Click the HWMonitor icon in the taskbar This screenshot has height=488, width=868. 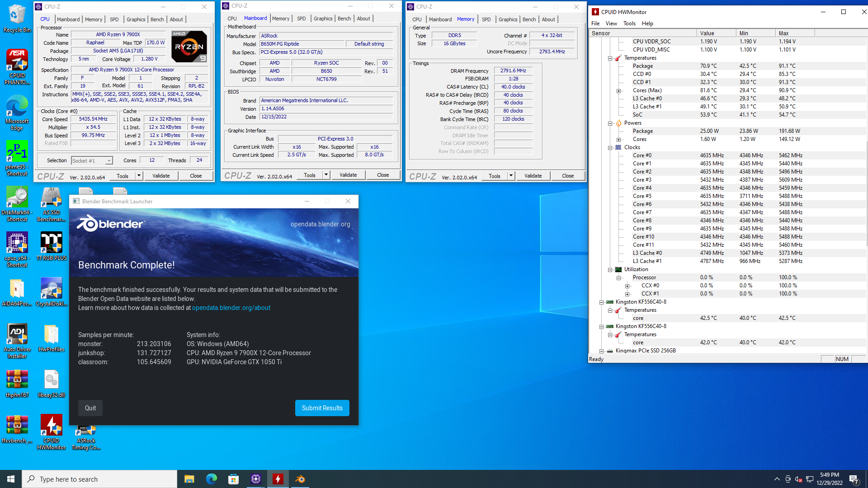coord(278,479)
